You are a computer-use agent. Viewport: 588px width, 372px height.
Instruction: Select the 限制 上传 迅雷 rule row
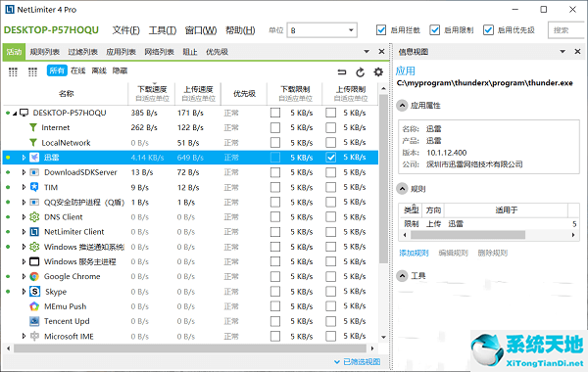pos(489,223)
